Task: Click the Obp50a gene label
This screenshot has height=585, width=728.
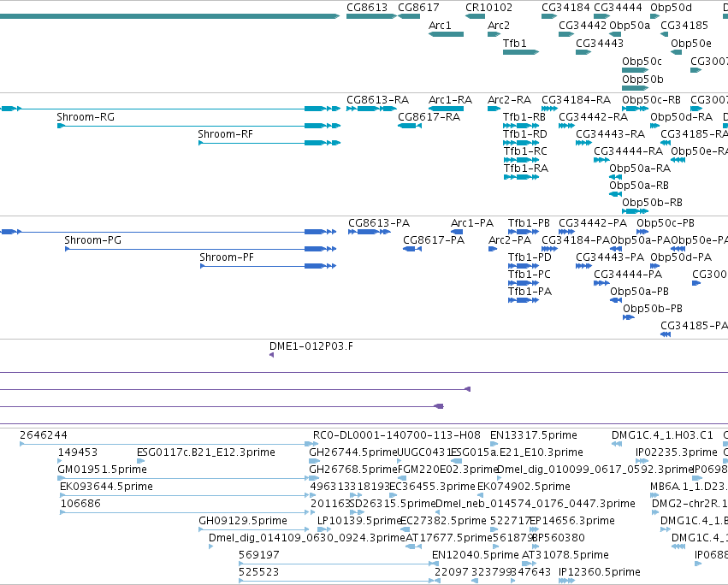Action: click(630, 26)
